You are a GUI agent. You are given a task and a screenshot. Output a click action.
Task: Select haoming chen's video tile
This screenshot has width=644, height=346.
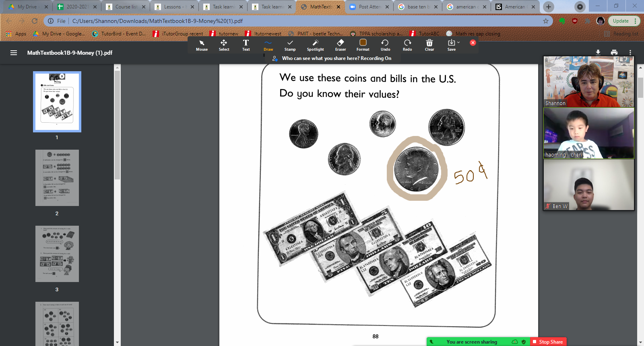point(589,133)
